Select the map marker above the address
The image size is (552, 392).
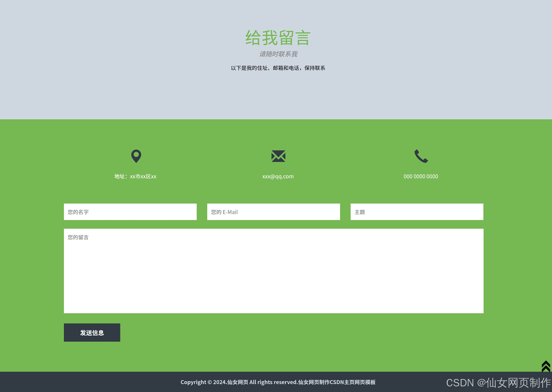click(x=136, y=156)
